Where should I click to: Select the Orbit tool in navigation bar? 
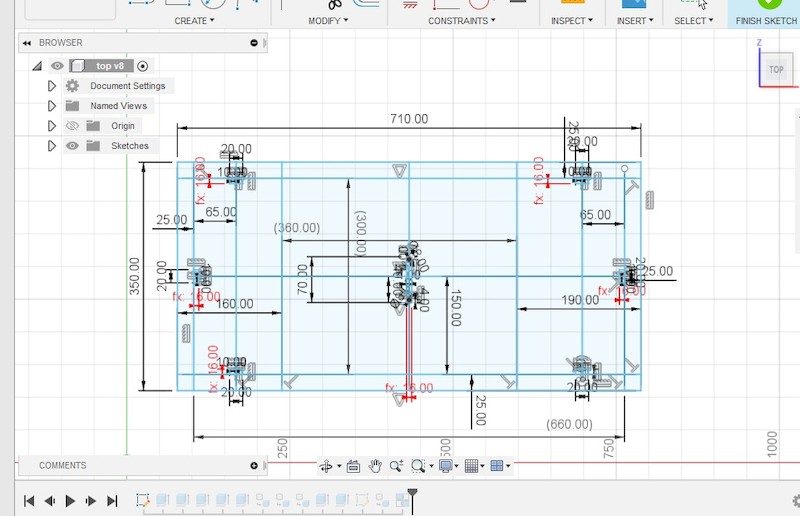pos(326,465)
